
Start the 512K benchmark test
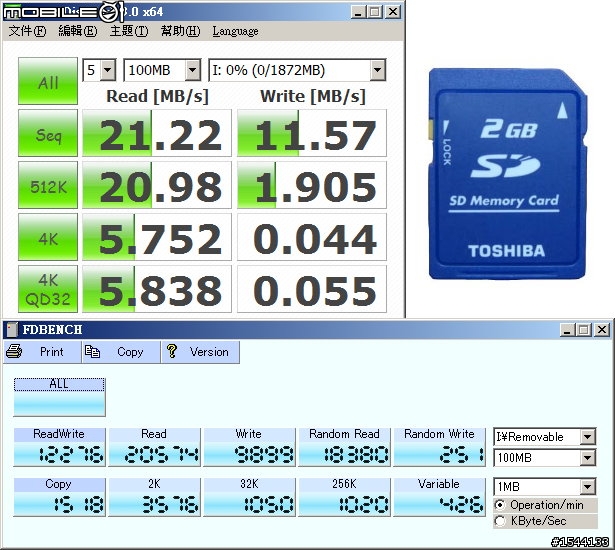point(48,185)
